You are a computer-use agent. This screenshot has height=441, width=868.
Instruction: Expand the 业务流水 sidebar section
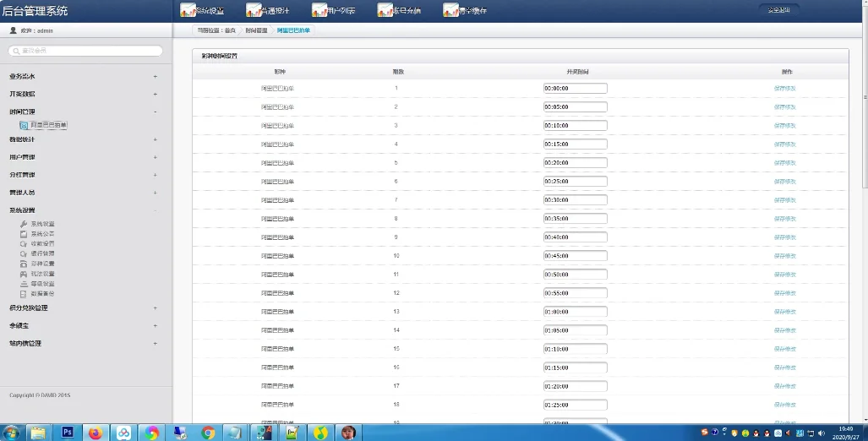[155, 76]
